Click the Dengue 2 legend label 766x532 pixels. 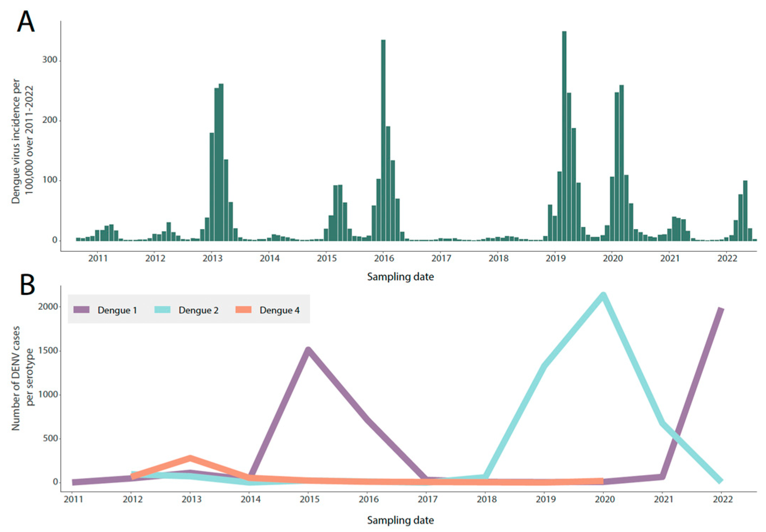198,310
